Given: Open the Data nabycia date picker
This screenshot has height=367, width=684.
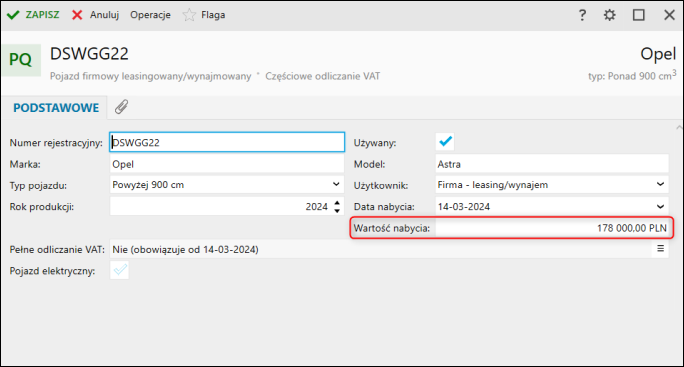Looking at the screenshot, I should pos(660,206).
